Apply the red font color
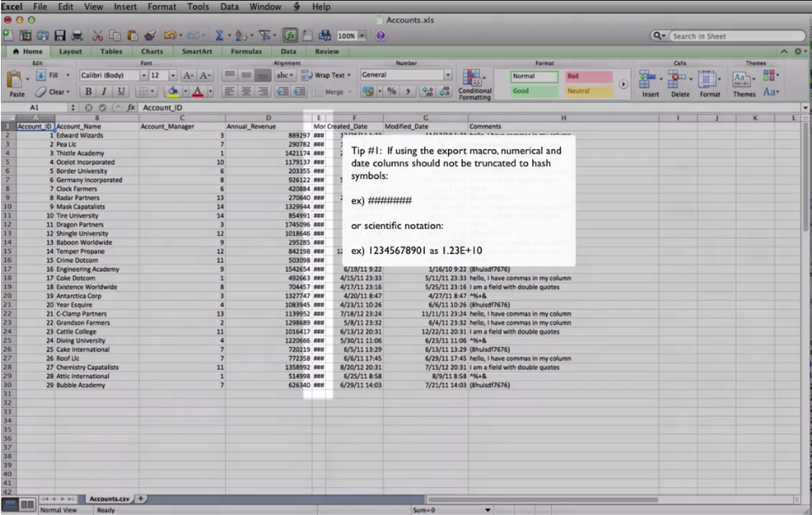 tap(198, 92)
